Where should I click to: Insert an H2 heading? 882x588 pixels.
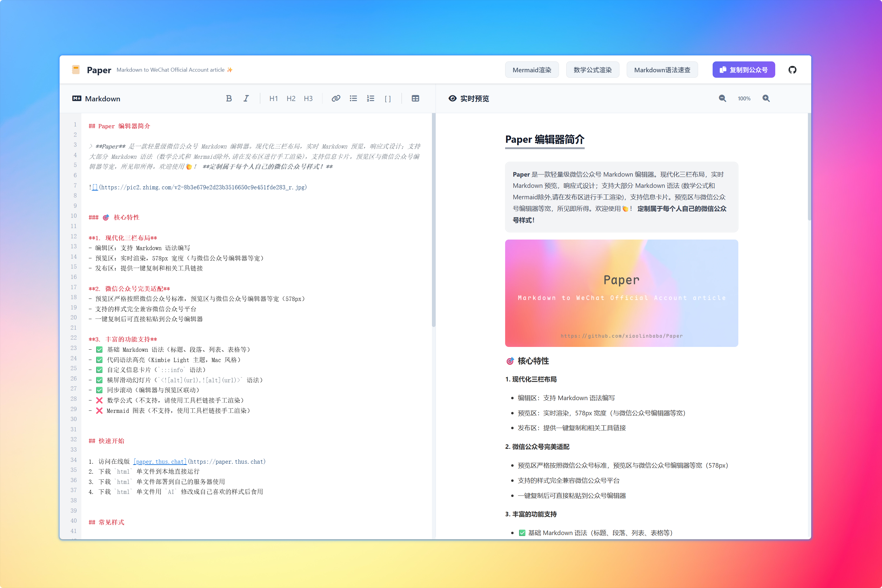[x=291, y=99]
